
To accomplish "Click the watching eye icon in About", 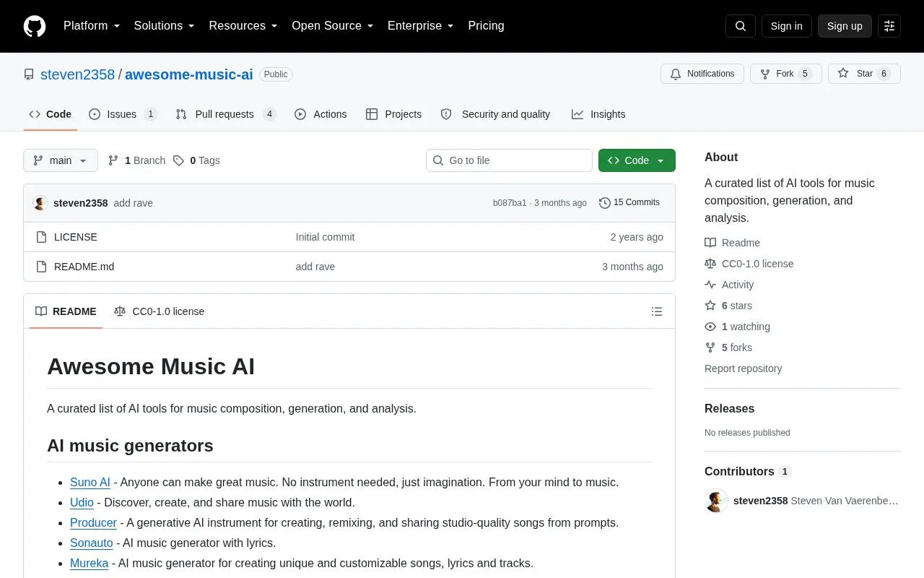I will (710, 327).
